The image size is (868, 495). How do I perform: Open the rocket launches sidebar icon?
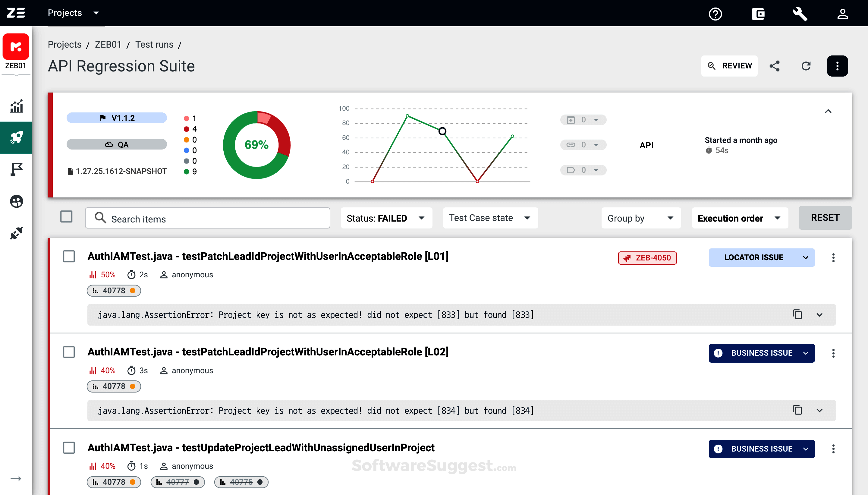pos(16,138)
